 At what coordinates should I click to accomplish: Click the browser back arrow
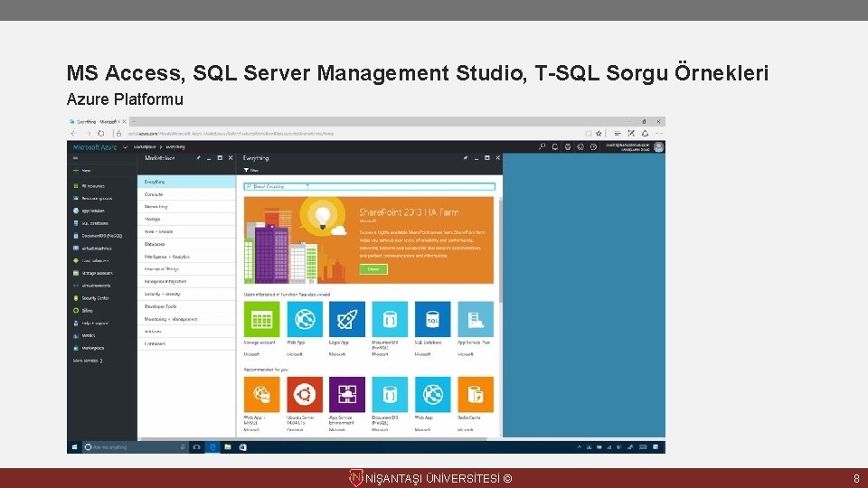pyautogui.click(x=73, y=134)
